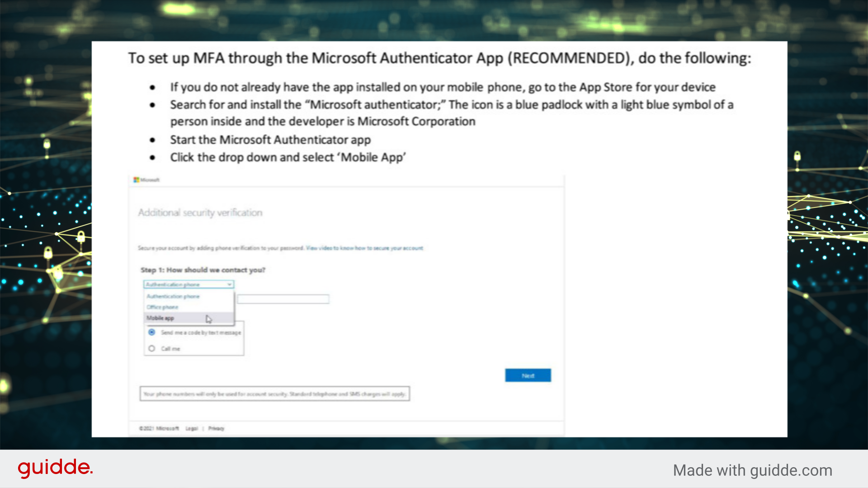Click the 'Additional security verification' heading
This screenshot has width=868, height=488.
click(x=200, y=212)
